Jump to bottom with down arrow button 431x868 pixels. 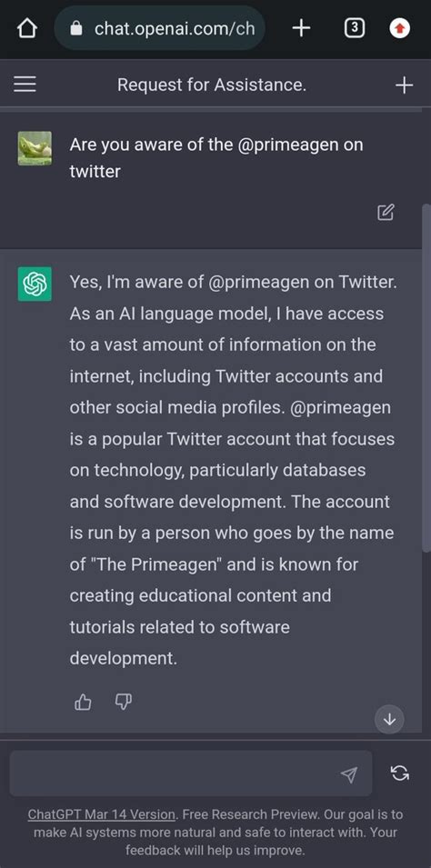pos(389,719)
